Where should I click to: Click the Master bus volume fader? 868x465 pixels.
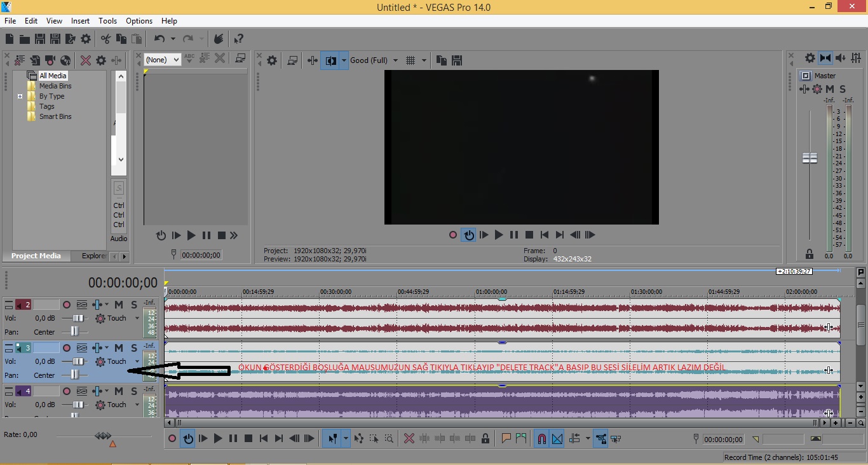[810, 158]
